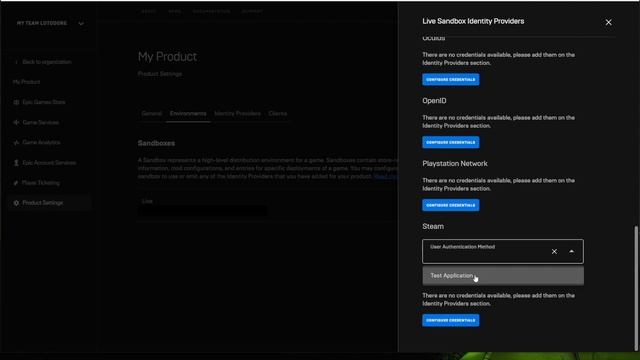Click Configure Credentials under OpenID
The height and width of the screenshot is (360, 640).
(x=451, y=142)
